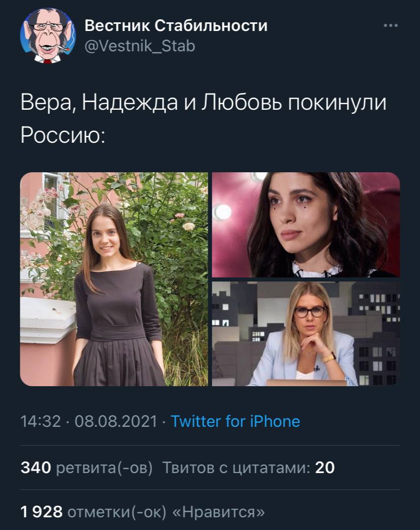Tap the 1 928 likes count number
This screenshot has height=530, width=420.
click(x=42, y=512)
